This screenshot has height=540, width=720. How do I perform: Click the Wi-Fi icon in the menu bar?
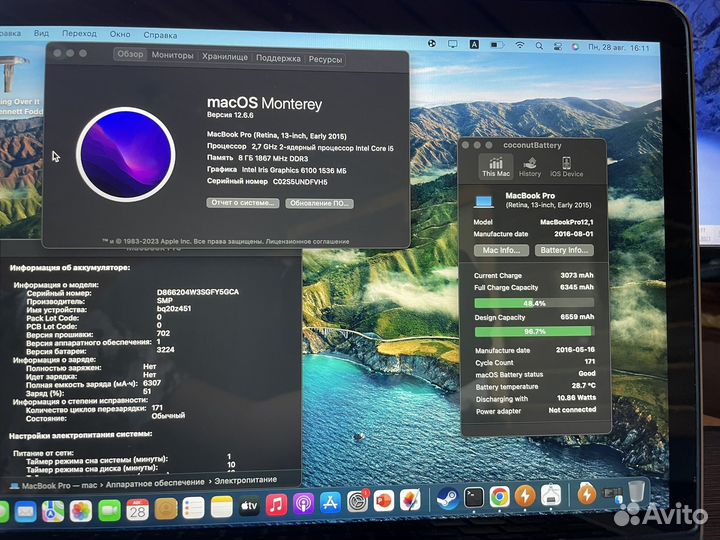point(519,45)
